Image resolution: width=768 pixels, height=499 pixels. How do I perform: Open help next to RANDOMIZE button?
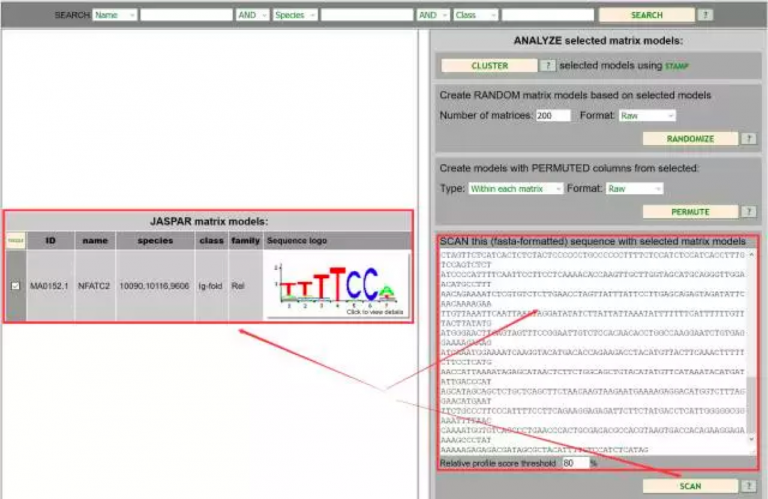pos(748,139)
